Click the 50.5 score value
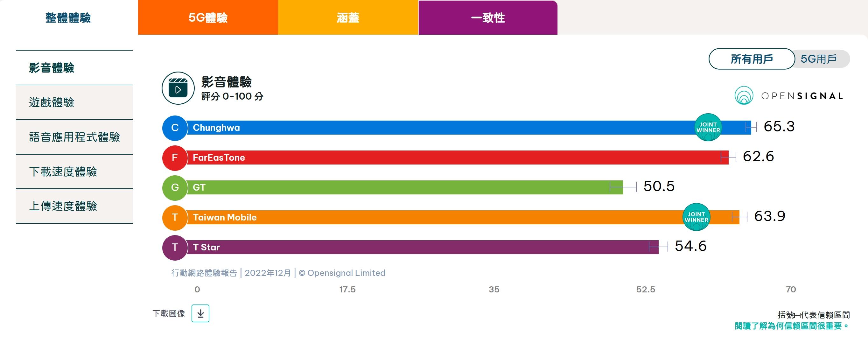This screenshot has height=357, width=868. tap(659, 186)
